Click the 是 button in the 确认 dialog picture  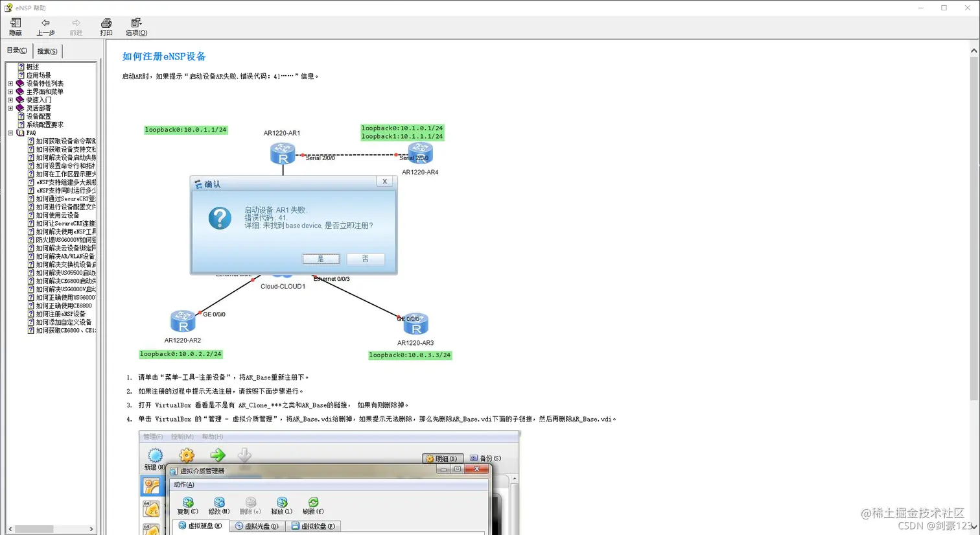(321, 259)
